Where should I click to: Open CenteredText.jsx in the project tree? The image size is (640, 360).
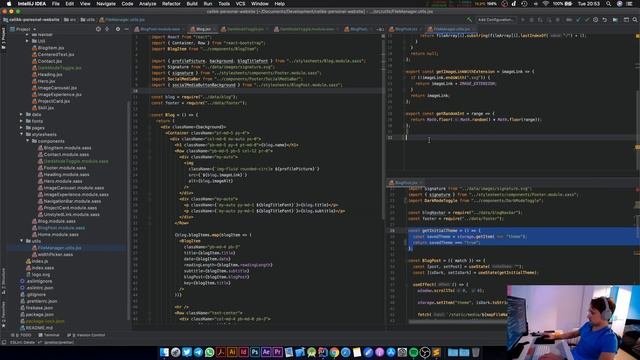tap(53, 54)
